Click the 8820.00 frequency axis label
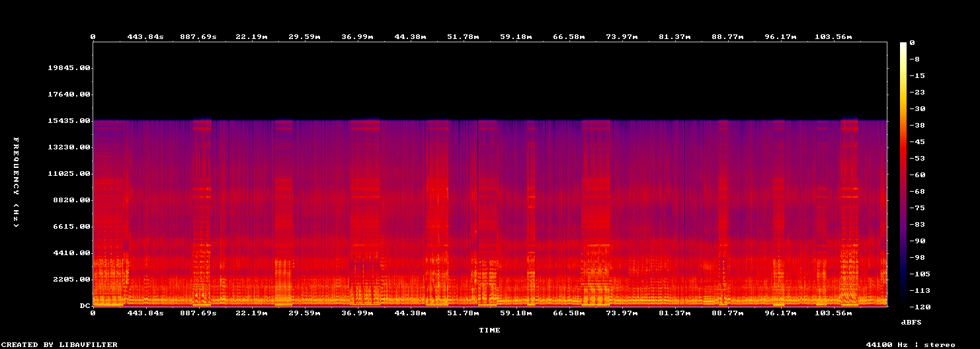Image resolution: width=980 pixels, height=349 pixels. (x=71, y=200)
